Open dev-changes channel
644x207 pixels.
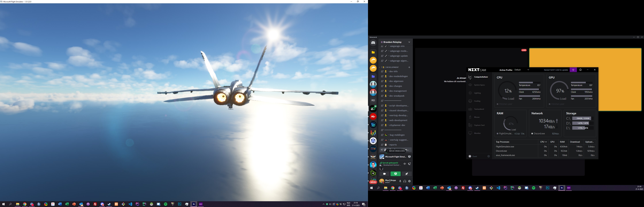[395, 86]
